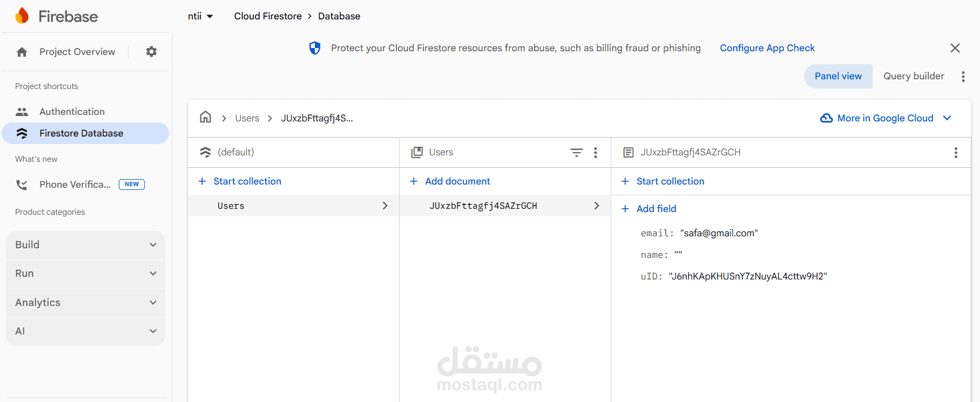Image resolution: width=980 pixels, height=402 pixels.
Task: Dismiss the App Check banner
Action: (955, 48)
